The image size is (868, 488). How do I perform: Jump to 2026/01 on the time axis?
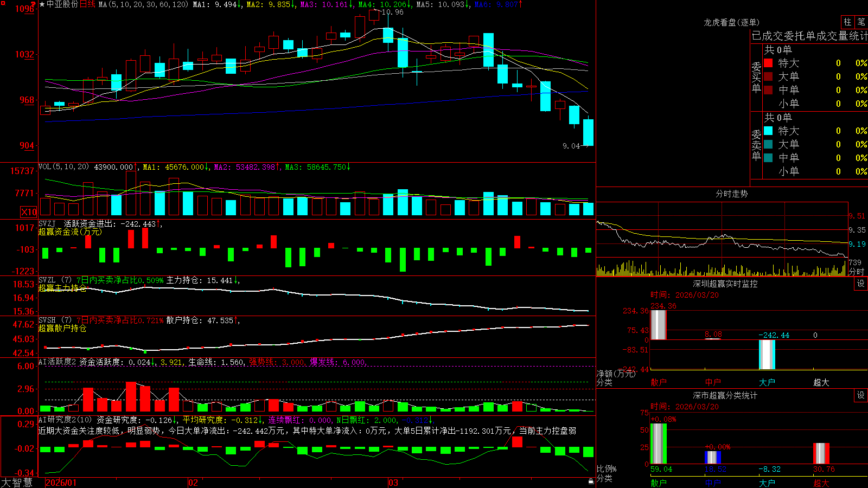(x=61, y=483)
